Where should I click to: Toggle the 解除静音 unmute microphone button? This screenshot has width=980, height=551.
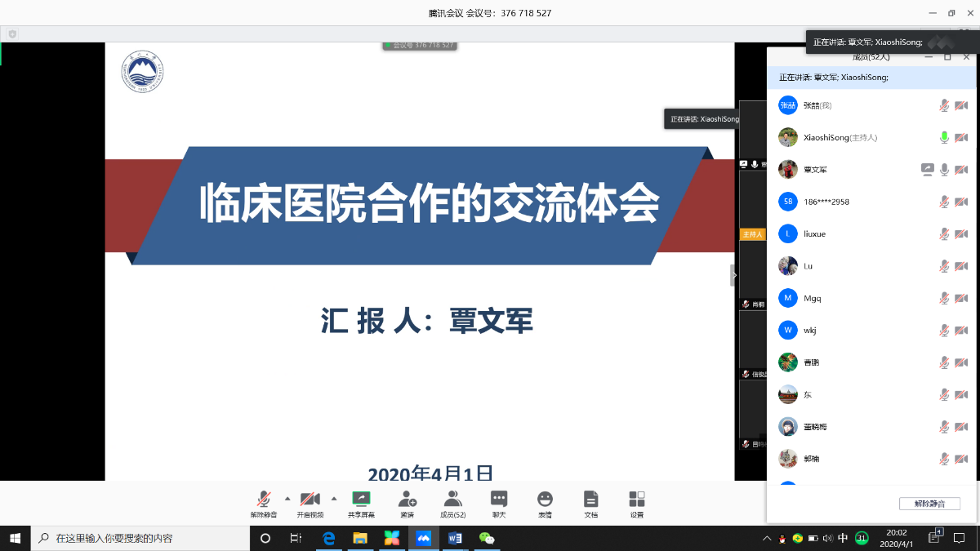264,500
